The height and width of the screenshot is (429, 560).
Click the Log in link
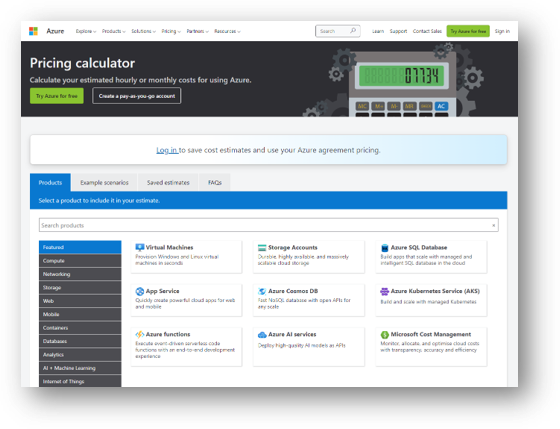pos(167,150)
